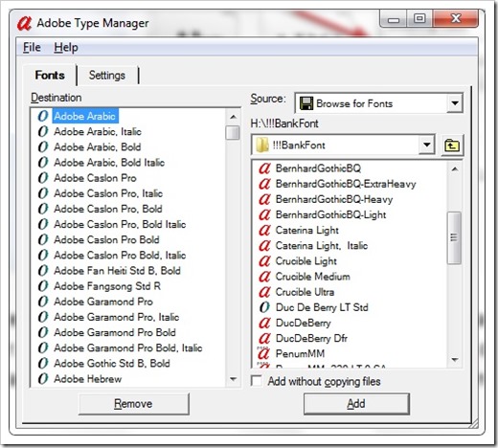Viewport: 498px width, 448px height.
Task: Expand the !!!BankFont folder dropdown
Action: (x=426, y=146)
